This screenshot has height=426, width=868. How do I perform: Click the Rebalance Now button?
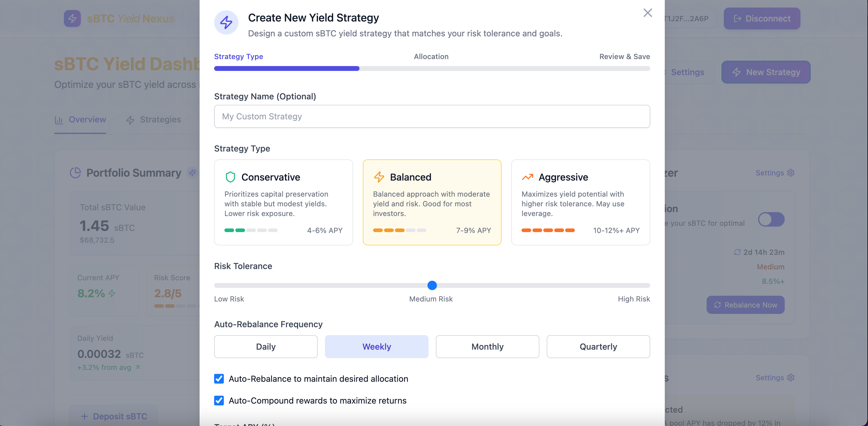[x=745, y=305]
